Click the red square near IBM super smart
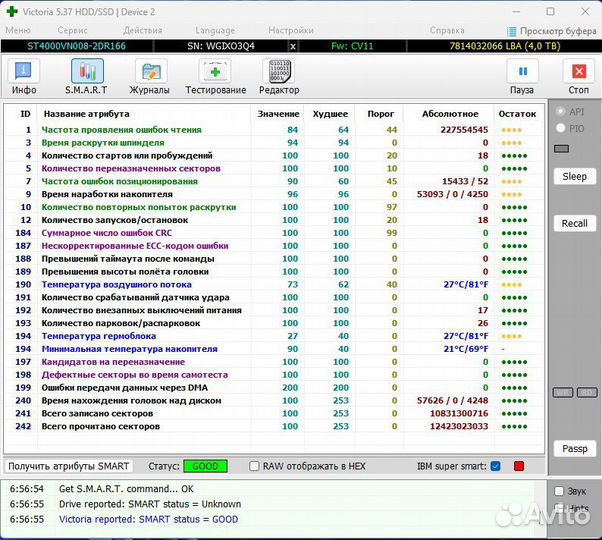The width and height of the screenshot is (602, 540). pos(519,466)
